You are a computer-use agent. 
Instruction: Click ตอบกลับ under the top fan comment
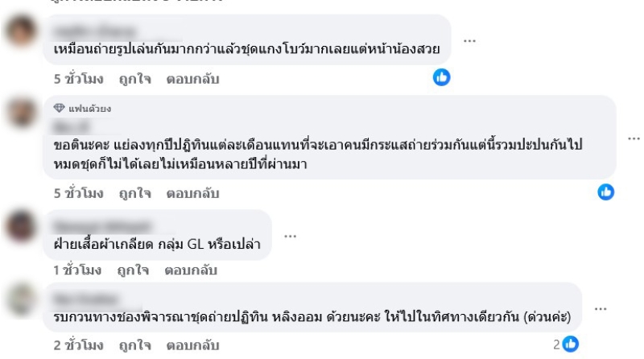click(192, 193)
